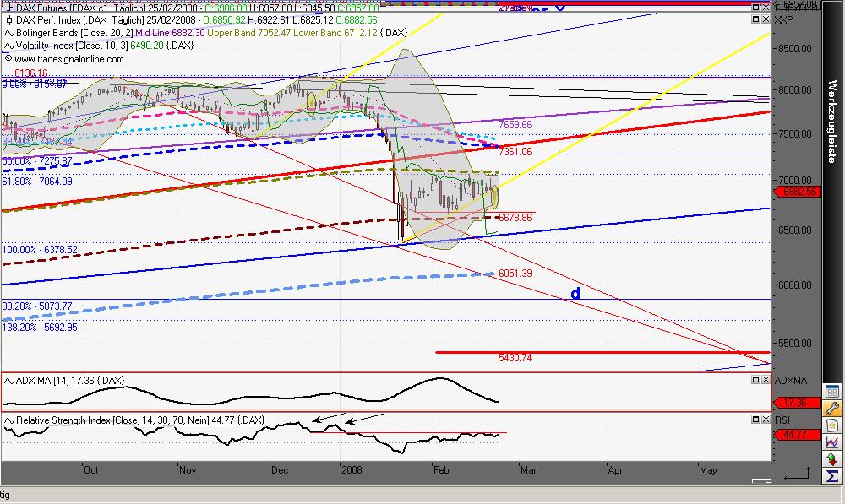This screenshot has width=845, height=504.
Task: Click the XXP axis label
Action: tap(783, 19)
